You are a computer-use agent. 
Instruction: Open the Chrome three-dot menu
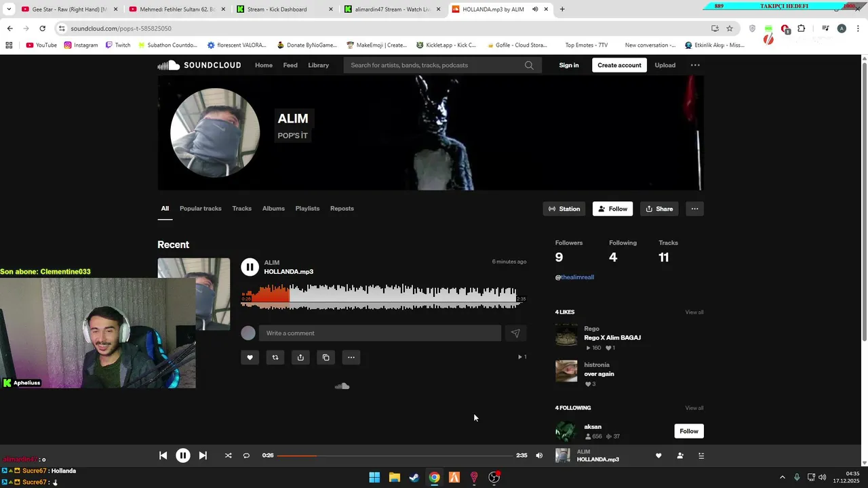[x=858, y=28]
